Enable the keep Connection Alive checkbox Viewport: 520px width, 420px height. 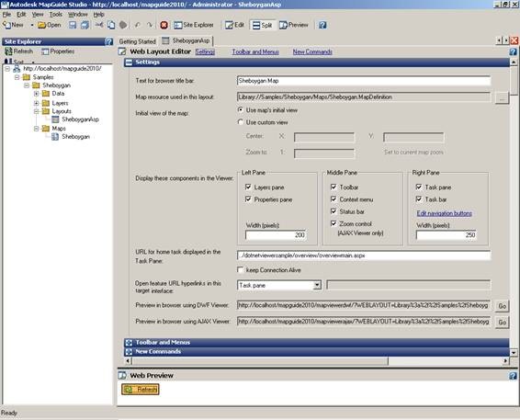pyautogui.click(x=241, y=269)
